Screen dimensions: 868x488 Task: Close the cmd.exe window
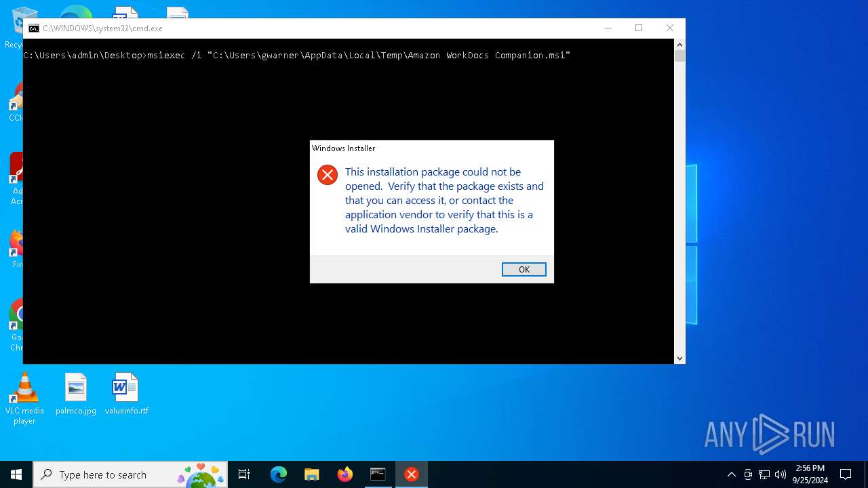point(670,28)
